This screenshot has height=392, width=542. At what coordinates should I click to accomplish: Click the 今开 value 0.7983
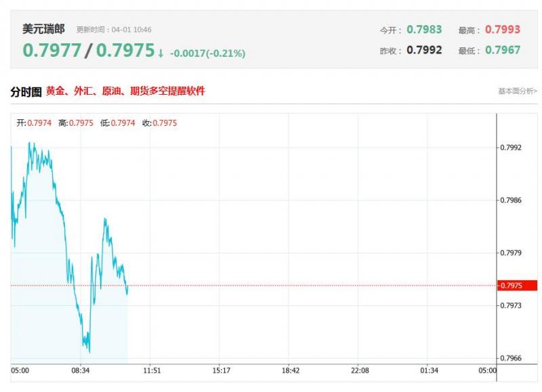[424, 30]
